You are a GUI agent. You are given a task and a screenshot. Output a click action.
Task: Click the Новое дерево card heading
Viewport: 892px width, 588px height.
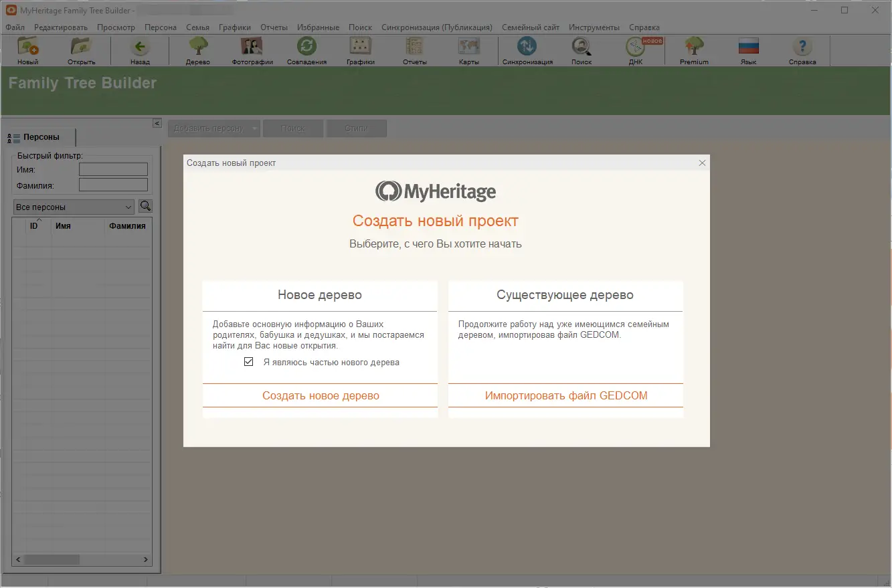(x=320, y=295)
